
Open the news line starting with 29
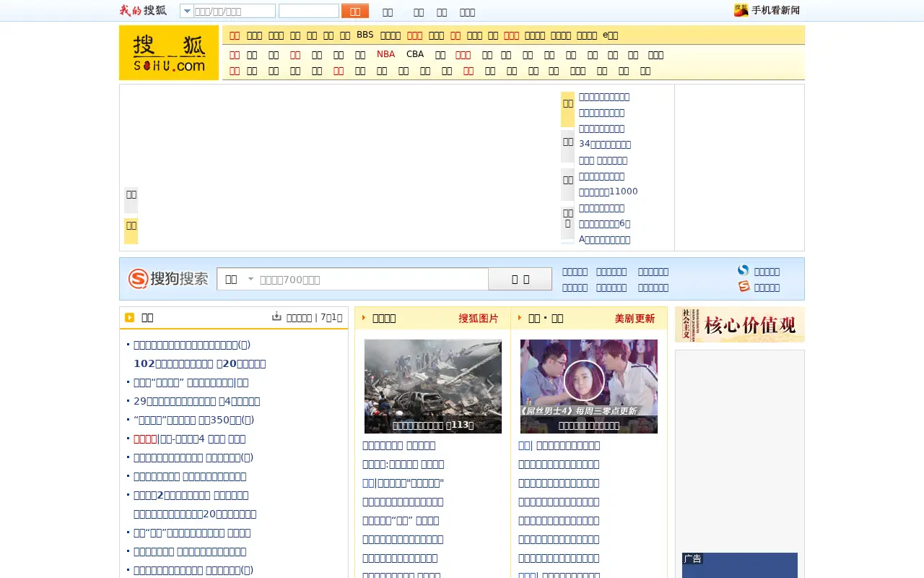click(197, 401)
